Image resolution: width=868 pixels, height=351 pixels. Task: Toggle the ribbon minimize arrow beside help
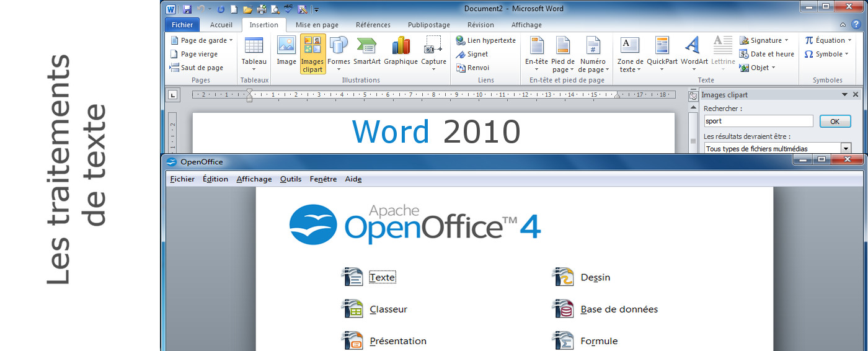tap(843, 25)
